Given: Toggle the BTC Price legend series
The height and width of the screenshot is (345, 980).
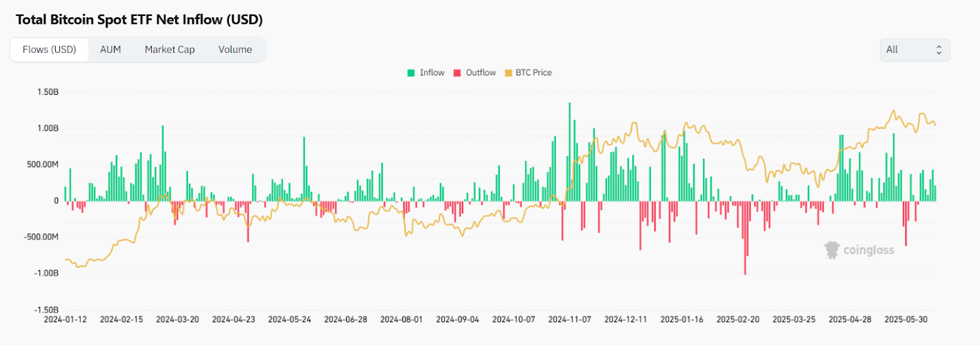Looking at the screenshot, I should click(528, 72).
